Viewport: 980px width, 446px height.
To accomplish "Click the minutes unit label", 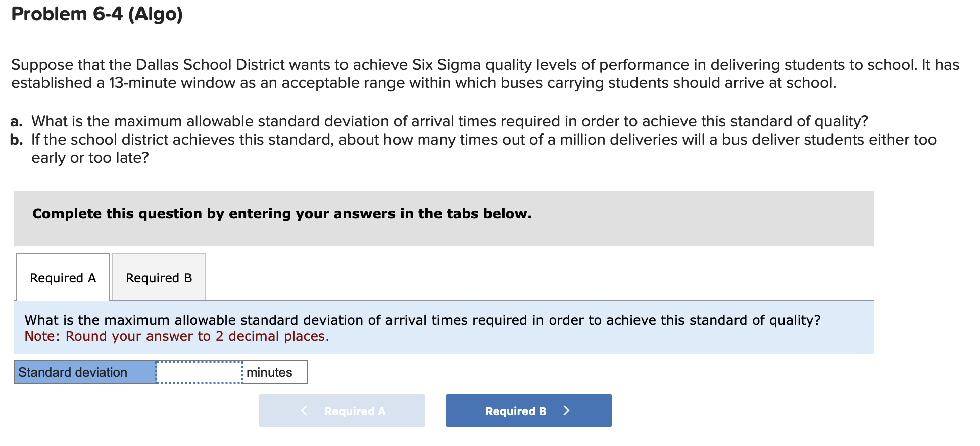I will (270, 372).
